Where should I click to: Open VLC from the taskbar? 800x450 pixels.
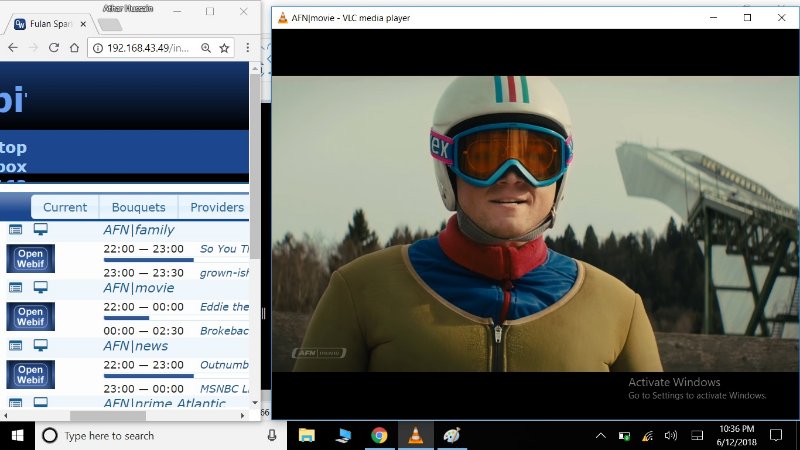[x=415, y=435]
